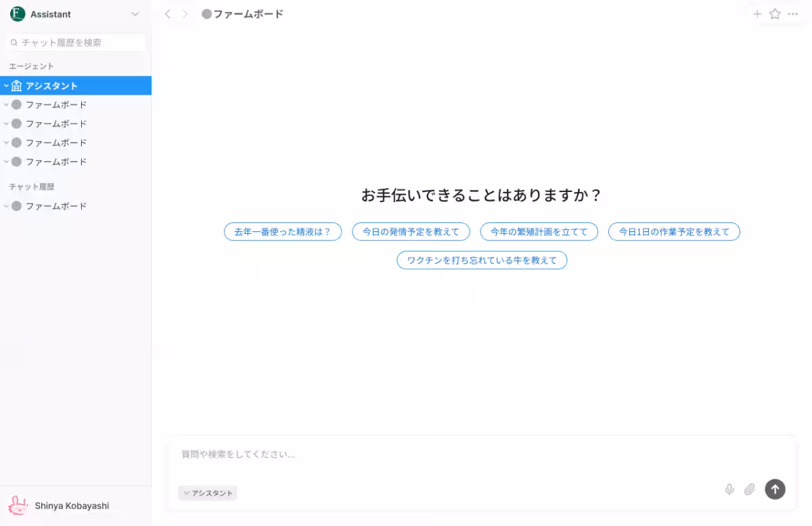Send the message with the arrow button
The height and width of the screenshot is (526, 812).
[775, 489]
